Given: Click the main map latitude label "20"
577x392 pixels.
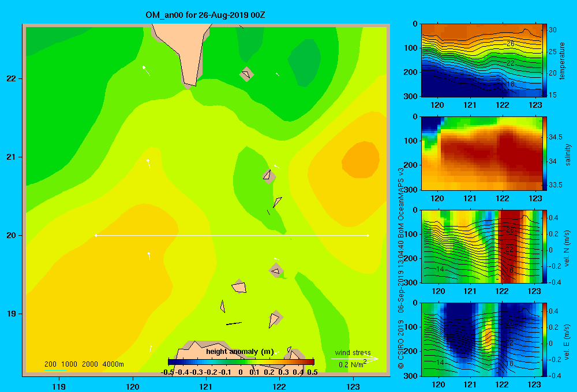Looking at the screenshot, I should (x=12, y=235).
